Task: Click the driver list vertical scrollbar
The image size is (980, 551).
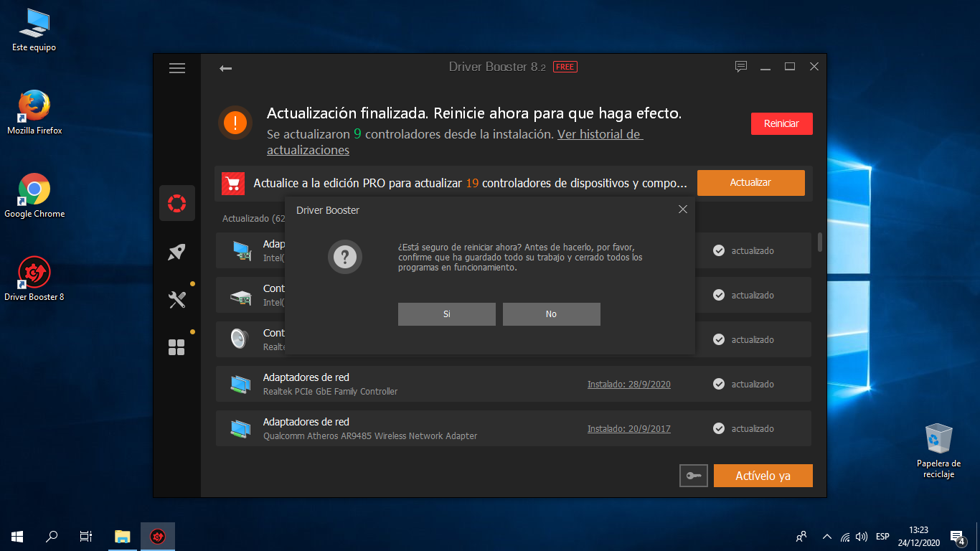Action: (x=820, y=242)
